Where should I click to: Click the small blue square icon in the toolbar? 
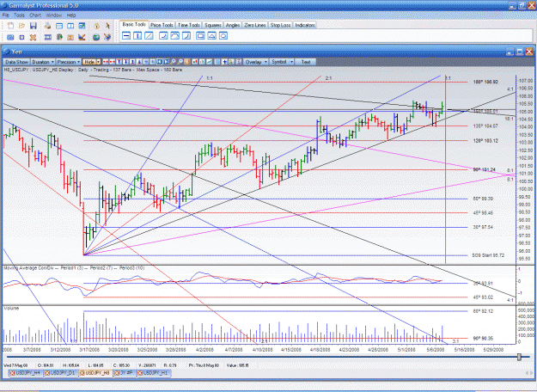(x=22, y=37)
